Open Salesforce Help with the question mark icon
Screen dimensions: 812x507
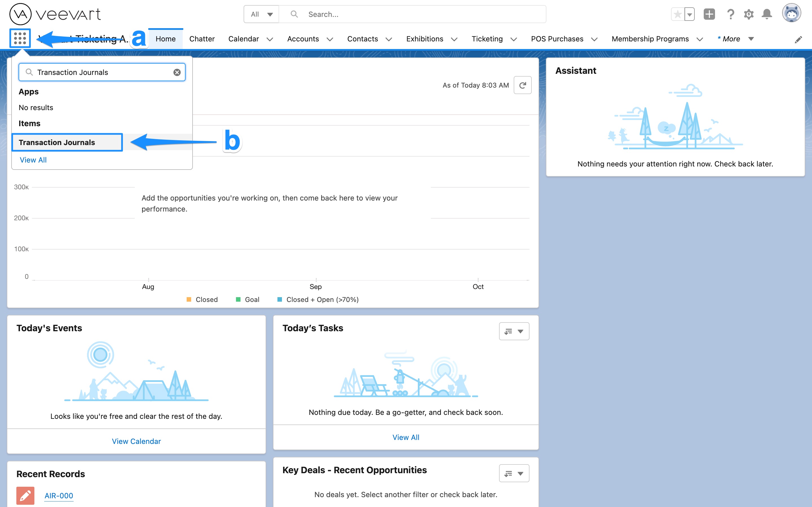click(x=731, y=14)
